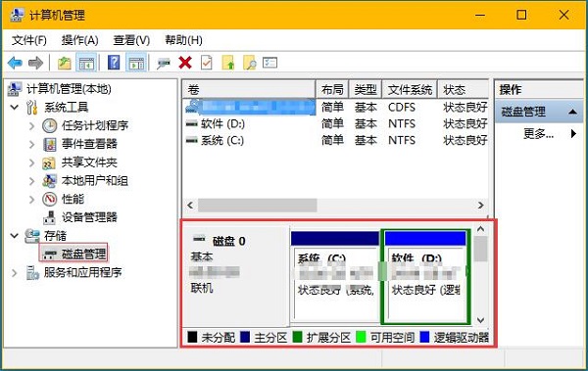The image size is (588, 371).
Task: Select the 系统 (C:) partition block
Action: 335,276
